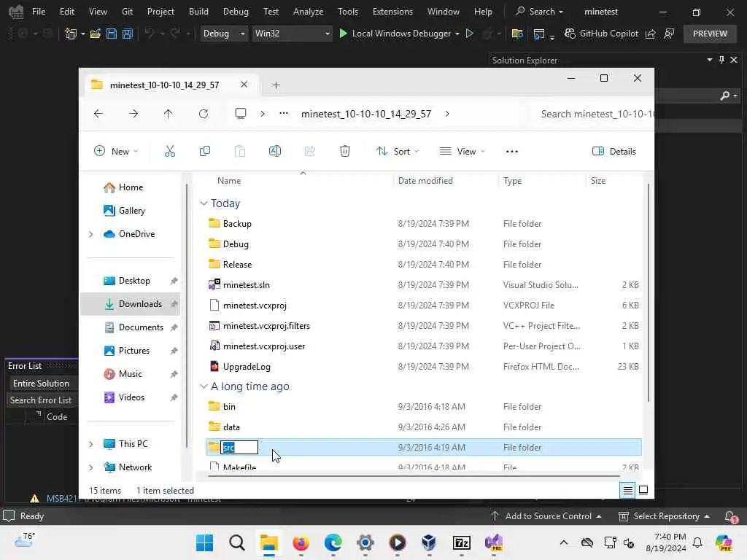Expand This PC in the navigation pane
747x560 pixels.
click(91, 444)
